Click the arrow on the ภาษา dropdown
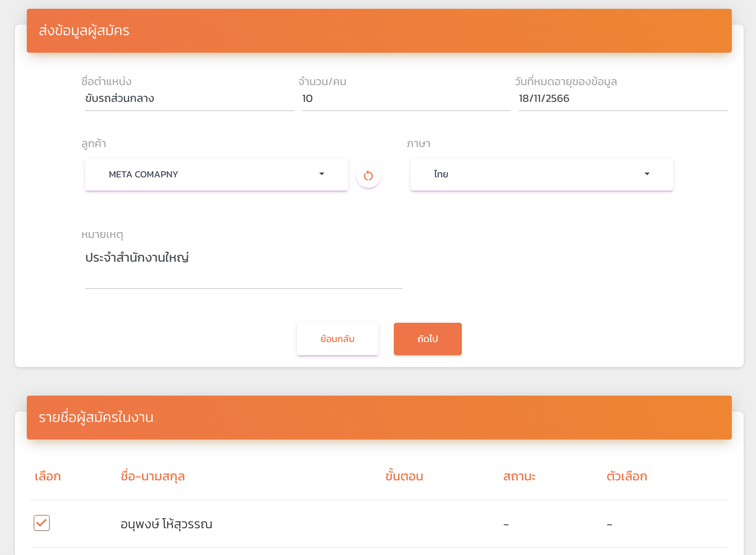 point(647,174)
